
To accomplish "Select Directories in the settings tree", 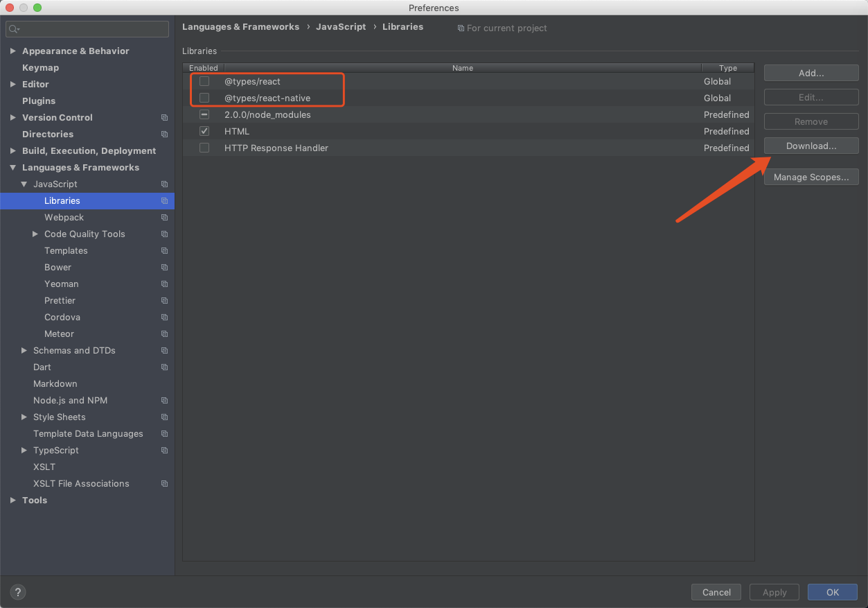I will tap(48, 134).
